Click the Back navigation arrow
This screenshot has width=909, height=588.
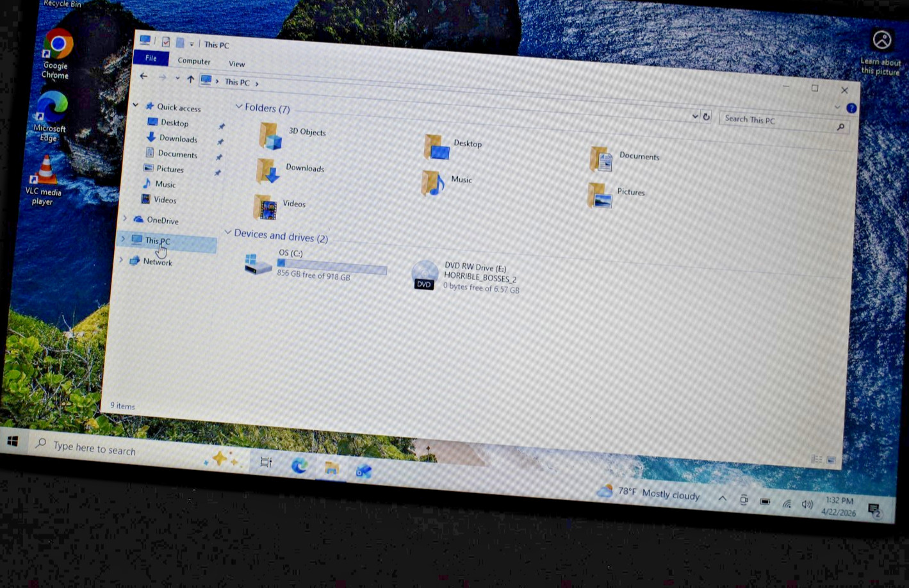pos(143,76)
